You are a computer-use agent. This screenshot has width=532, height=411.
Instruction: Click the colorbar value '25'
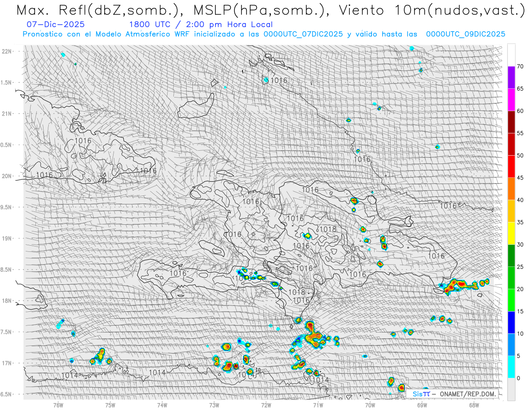pyautogui.click(x=520, y=266)
